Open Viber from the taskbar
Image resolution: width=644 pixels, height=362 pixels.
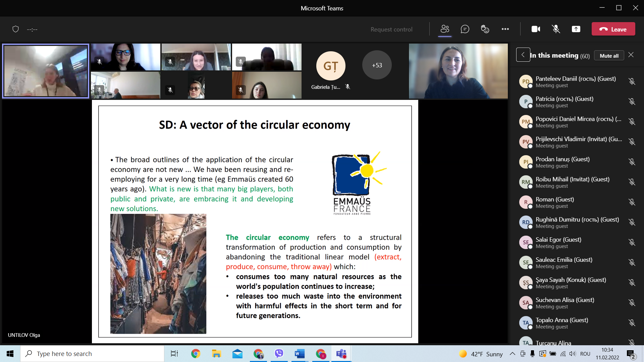279,353
